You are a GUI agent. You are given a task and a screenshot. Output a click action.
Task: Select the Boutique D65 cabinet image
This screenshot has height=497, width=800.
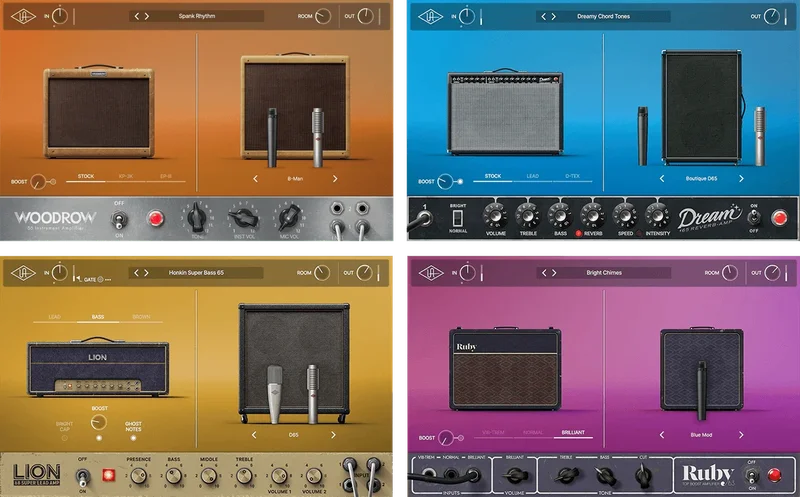click(702, 107)
